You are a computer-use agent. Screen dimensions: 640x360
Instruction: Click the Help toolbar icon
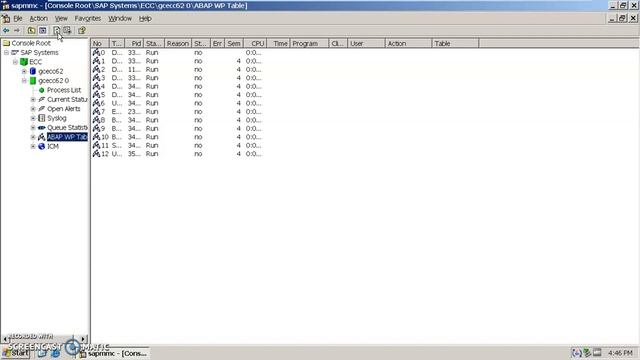coord(82,31)
